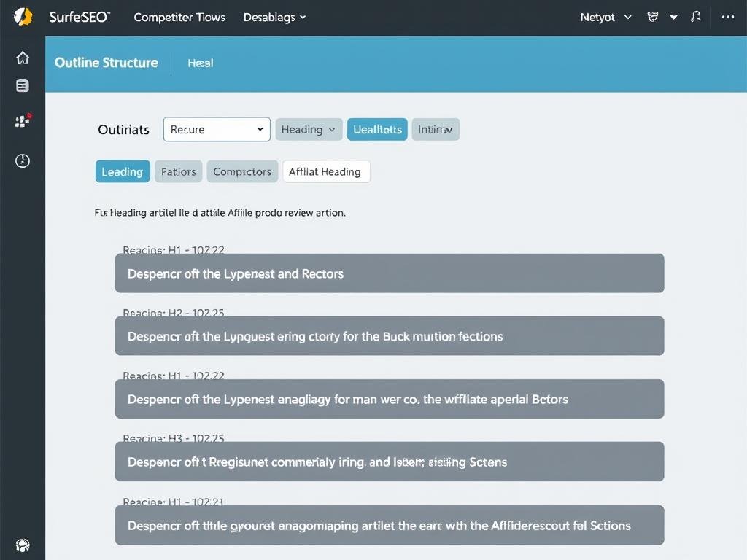Screen dimensions: 747x560
Task: Open the Home sidebar icon
Action: (x=22, y=57)
